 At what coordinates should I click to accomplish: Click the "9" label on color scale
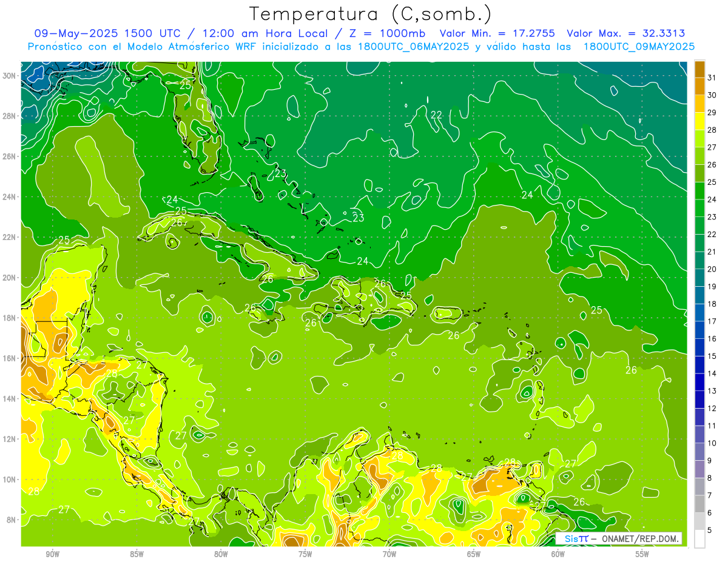click(709, 461)
